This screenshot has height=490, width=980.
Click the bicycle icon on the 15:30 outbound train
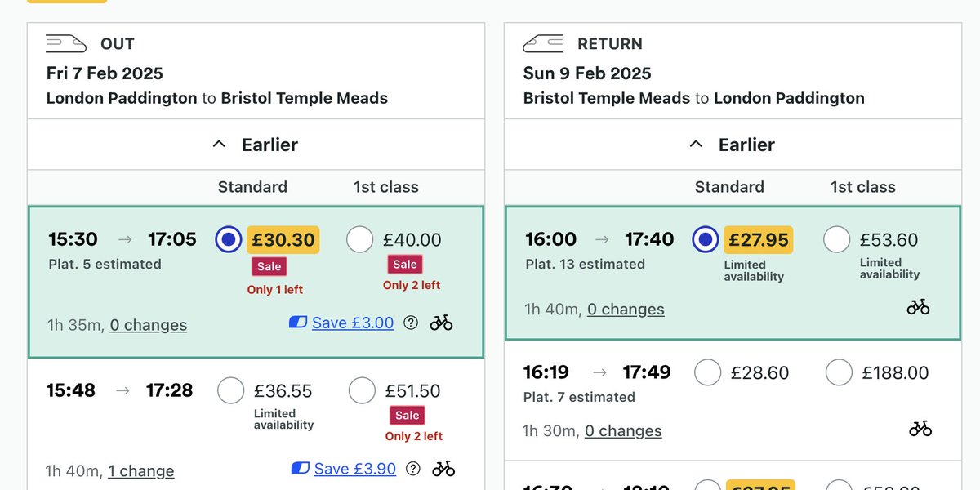coord(441,323)
